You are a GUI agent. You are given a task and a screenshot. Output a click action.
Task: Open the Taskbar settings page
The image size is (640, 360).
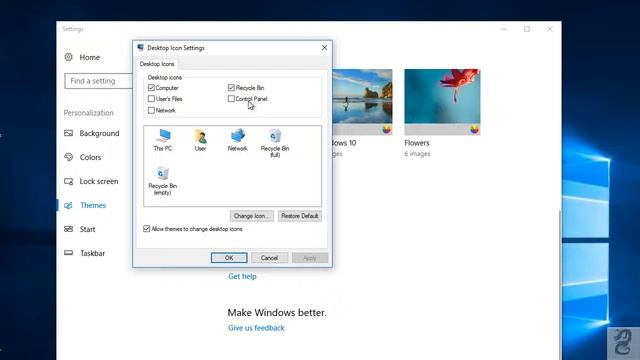pos(92,253)
